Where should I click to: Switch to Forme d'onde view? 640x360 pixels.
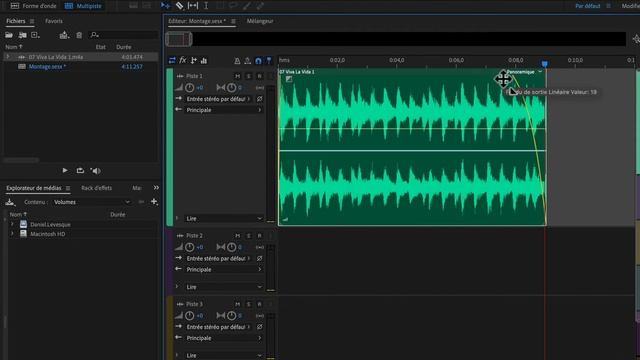(33, 6)
